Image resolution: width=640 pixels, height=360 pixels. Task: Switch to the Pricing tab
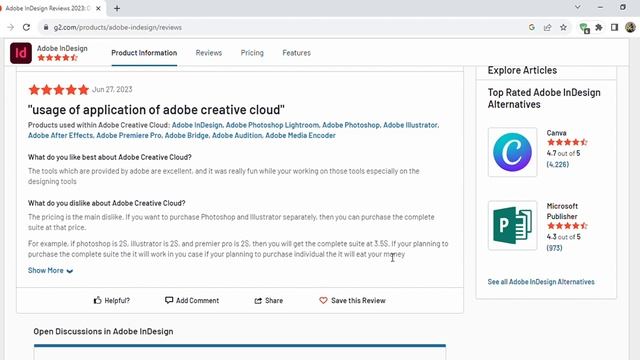[252, 53]
